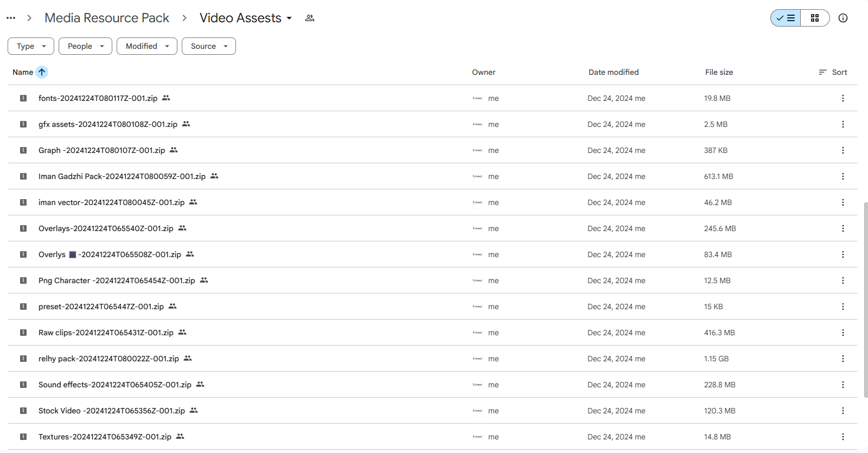Open more actions for Overlays zip file
Image resolution: width=868 pixels, height=453 pixels.
(843, 228)
